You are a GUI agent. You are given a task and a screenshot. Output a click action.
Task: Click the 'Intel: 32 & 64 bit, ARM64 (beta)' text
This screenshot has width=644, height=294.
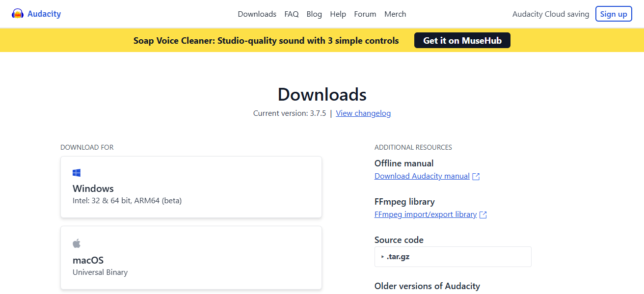click(127, 201)
